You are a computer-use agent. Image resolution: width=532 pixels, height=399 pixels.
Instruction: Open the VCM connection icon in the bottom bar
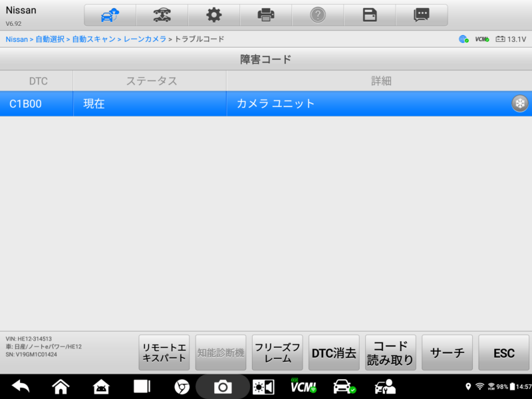coord(303,386)
